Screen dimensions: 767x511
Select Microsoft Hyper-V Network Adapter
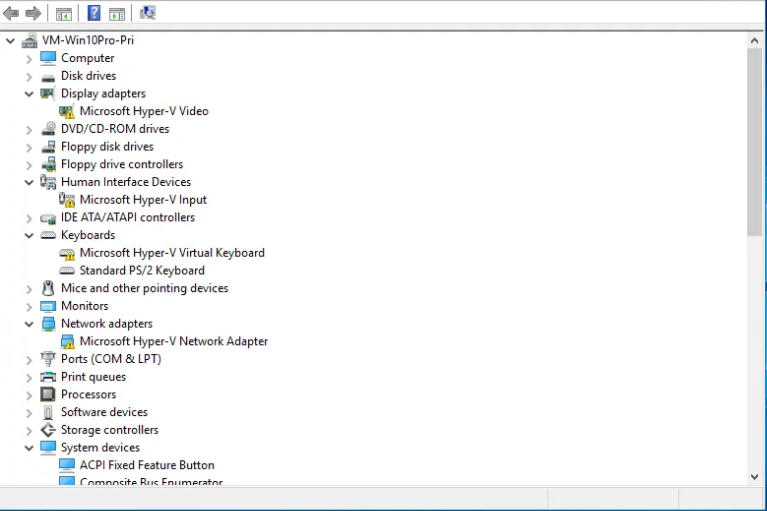[x=174, y=341]
